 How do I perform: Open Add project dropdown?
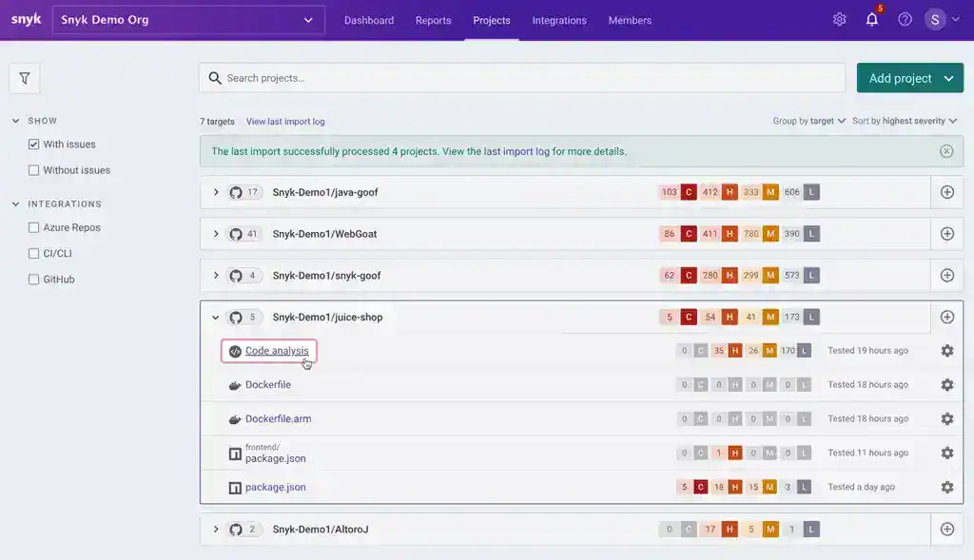click(x=909, y=78)
